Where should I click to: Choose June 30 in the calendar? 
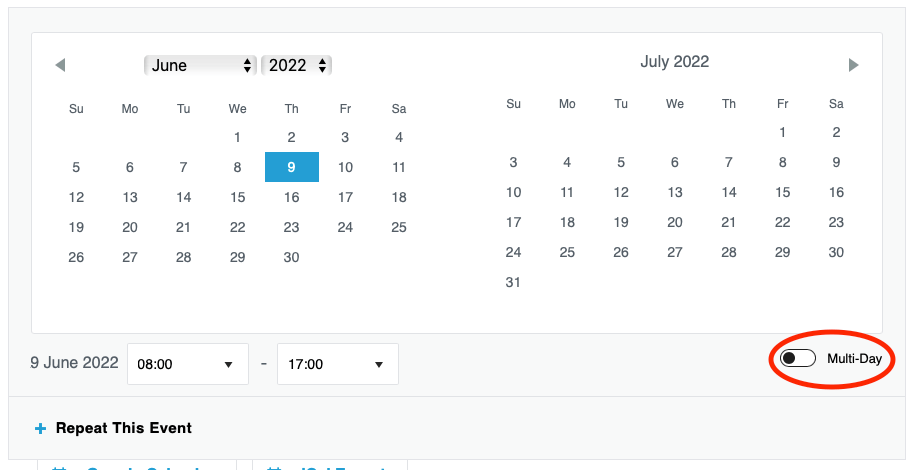(x=292, y=257)
